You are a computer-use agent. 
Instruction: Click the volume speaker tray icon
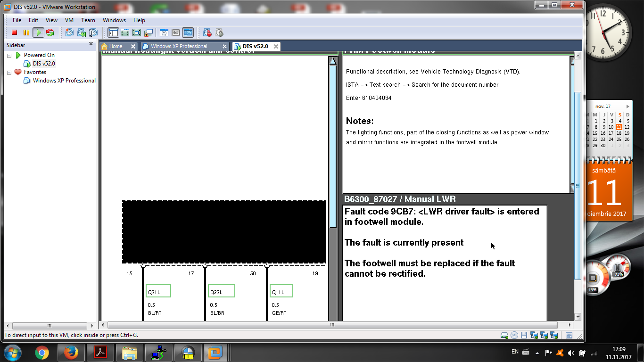(x=571, y=352)
